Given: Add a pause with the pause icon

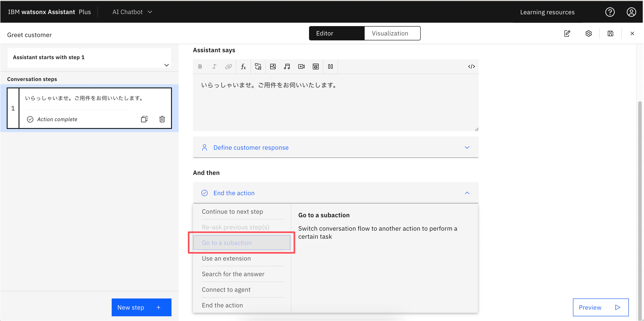Looking at the screenshot, I should point(330,66).
